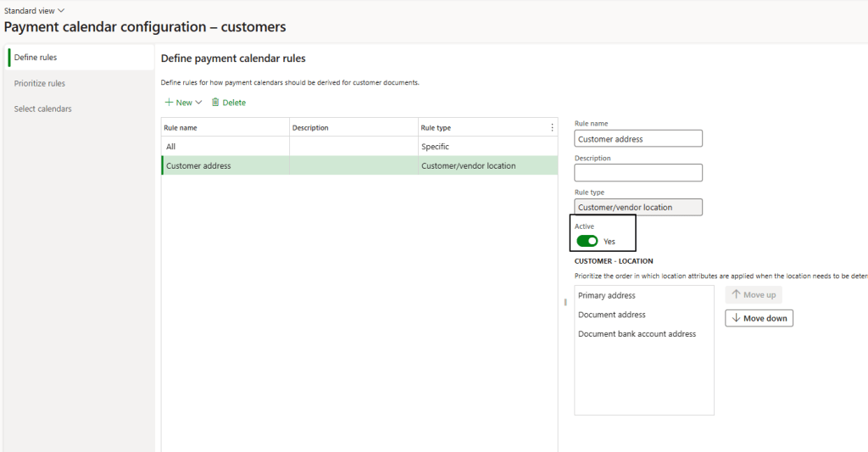Viewport: 868px width, 452px height.
Task: Open the grid column options menu icon
Action: 552,128
